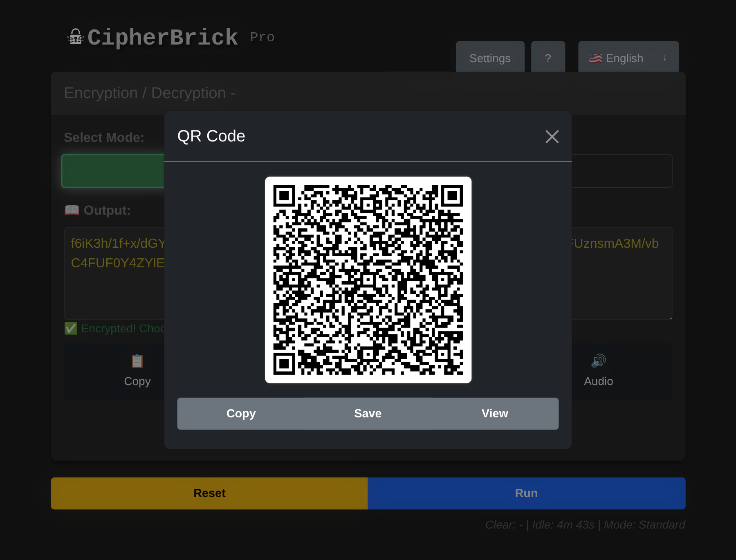
Task: Click the down arrow on the language selector
Action: [x=664, y=58]
